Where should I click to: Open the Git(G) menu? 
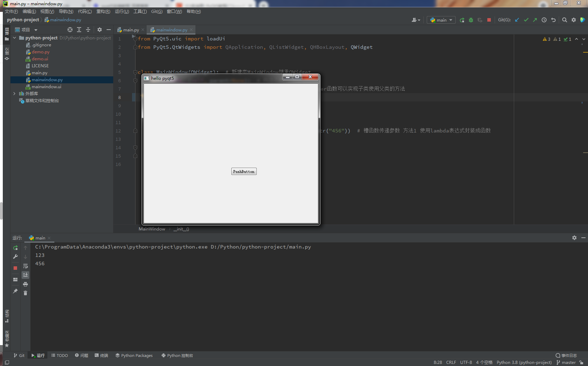[157, 11]
